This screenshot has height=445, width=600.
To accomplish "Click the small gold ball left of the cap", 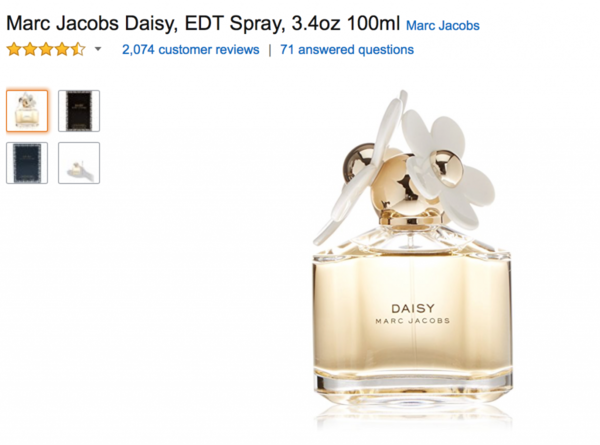I will pyautogui.click(x=357, y=161).
